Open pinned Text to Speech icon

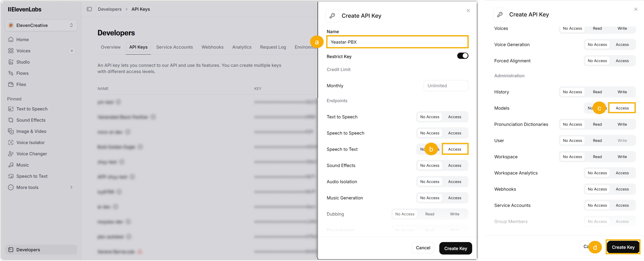point(11,109)
